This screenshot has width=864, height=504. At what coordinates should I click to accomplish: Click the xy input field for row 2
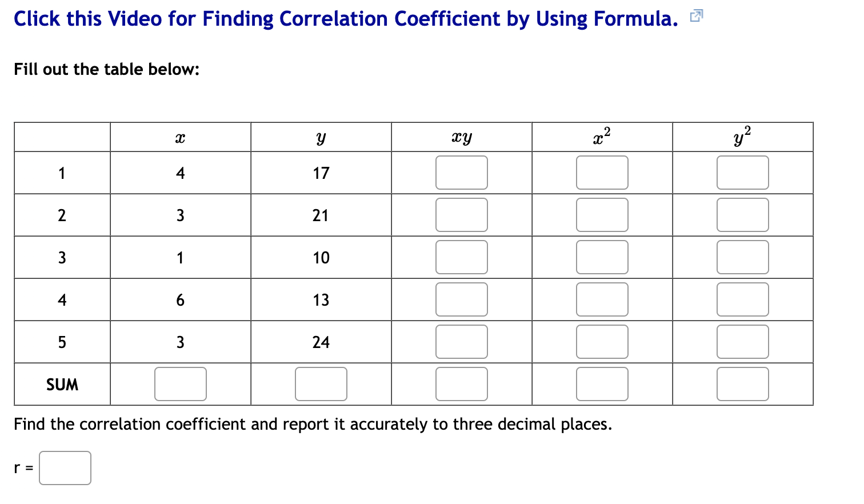point(461,214)
